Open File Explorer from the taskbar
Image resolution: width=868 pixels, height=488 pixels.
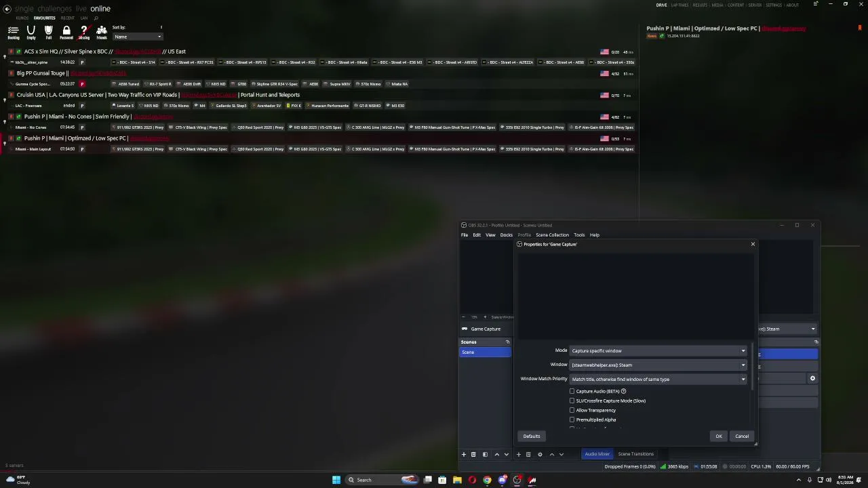[x=457, y=480]
